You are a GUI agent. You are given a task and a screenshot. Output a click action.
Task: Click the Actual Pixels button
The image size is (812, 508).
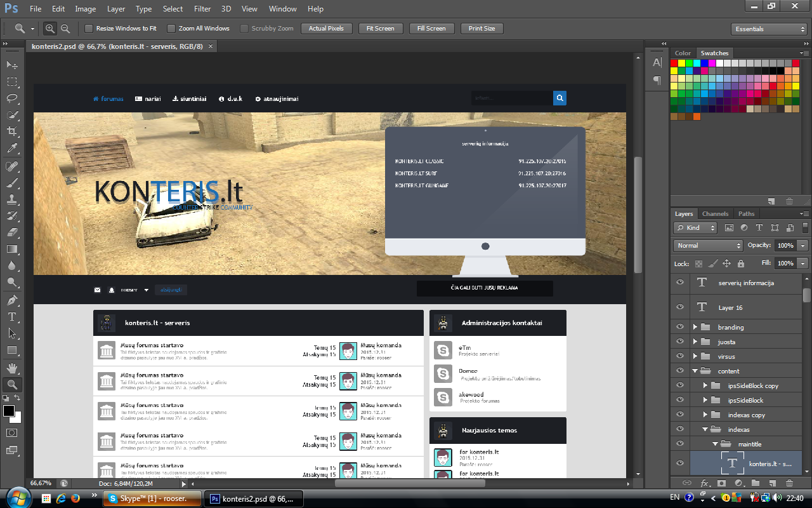click(x=326, y=29)
